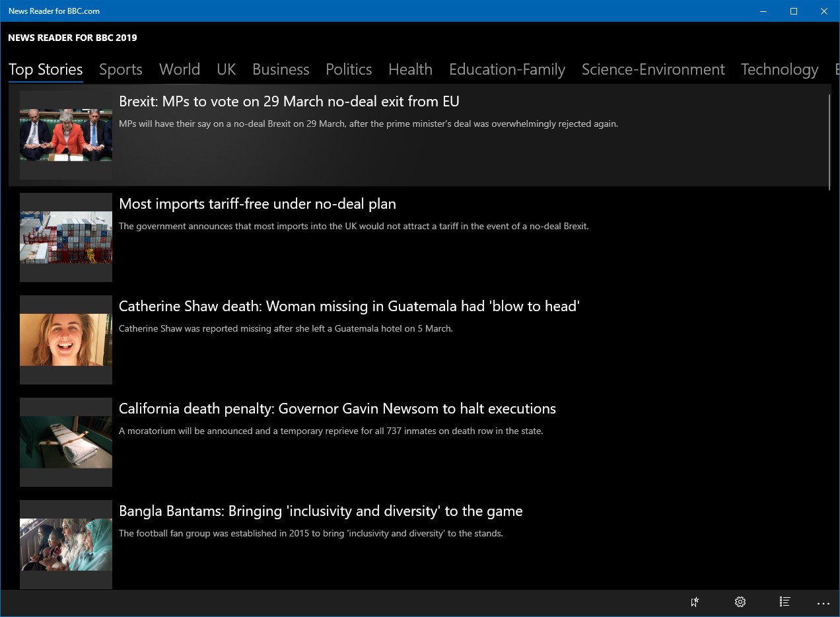Viewport: 840px width, 617px height.
Task: Go to the UK tab
Action: [226, 69]
